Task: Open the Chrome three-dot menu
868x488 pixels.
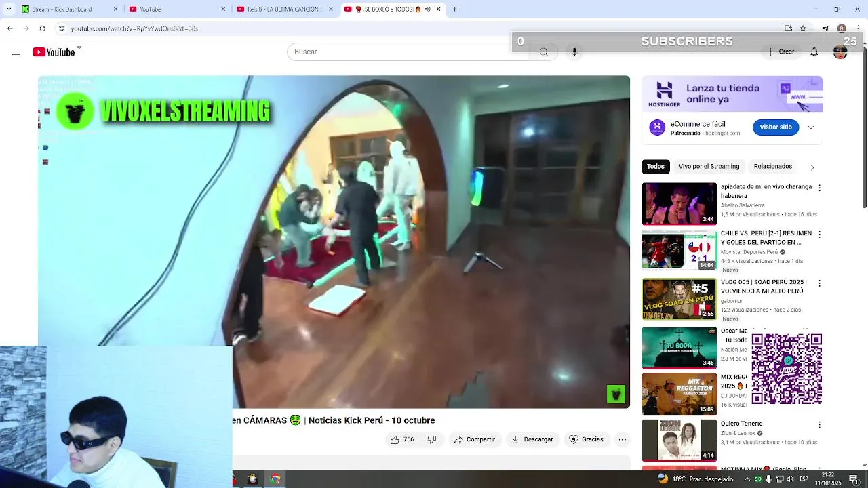Action: 858,28
